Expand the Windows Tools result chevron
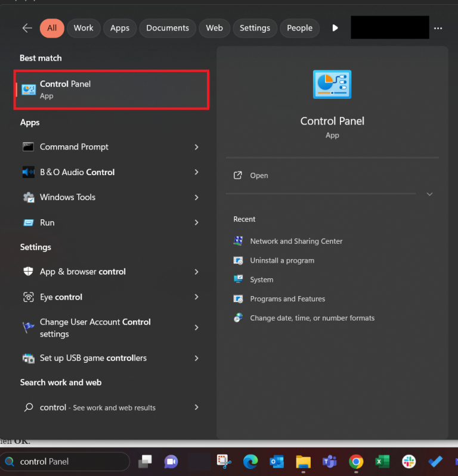 (x=196, y=197)
